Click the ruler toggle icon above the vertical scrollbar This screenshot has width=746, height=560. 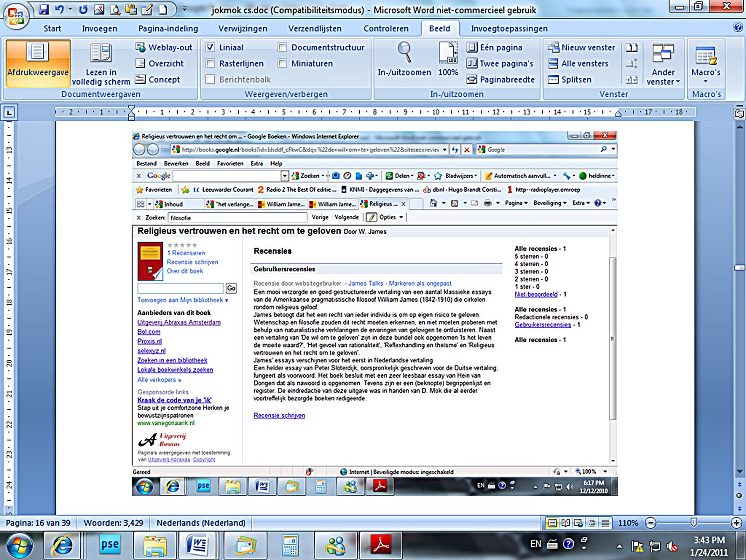pos(739,113)
